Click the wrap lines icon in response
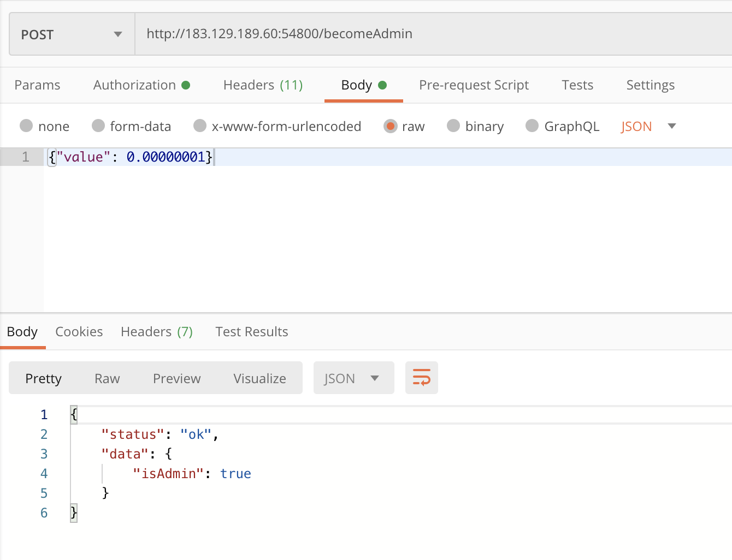The height and width of the screenshot is (560, 732). (421, 378)
